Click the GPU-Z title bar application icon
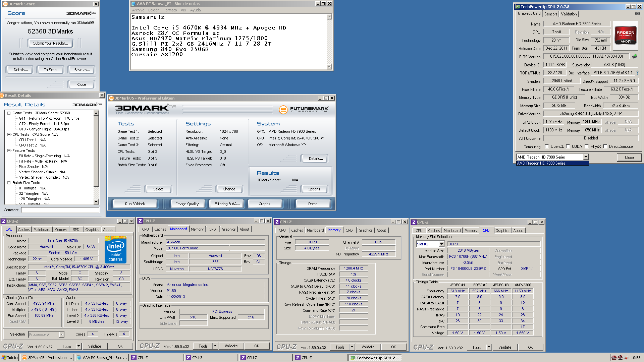The height and width of the screenshot is (362, 644). click(x=518, y=7)
